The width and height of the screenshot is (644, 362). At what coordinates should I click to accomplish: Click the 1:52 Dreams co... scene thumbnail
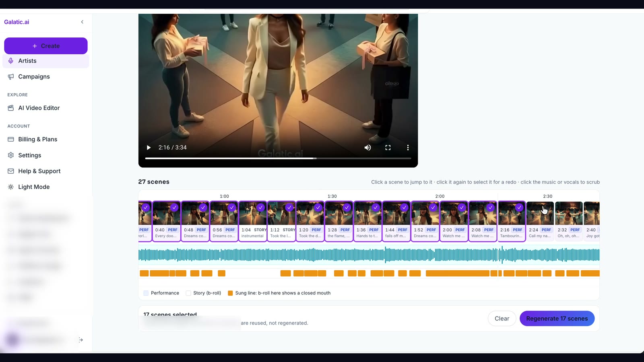point(425,214)
